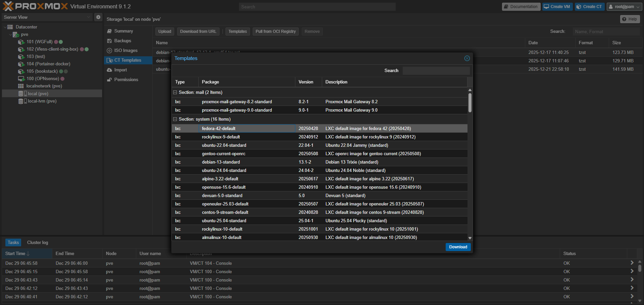Viewport: 644px width, 305px height.
Task: Expand first task log row arrow
Action: pos(632,263)
